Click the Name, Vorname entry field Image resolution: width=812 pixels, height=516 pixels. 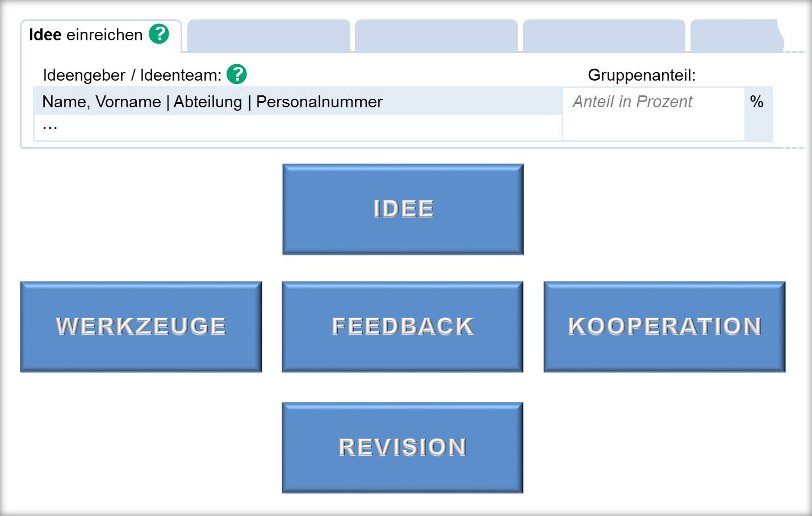point(102,102)
